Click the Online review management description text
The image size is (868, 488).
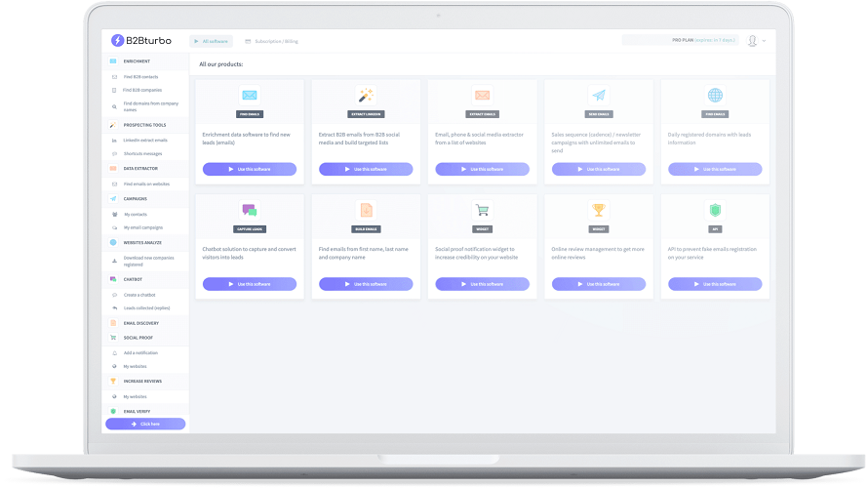pos(598,253)
